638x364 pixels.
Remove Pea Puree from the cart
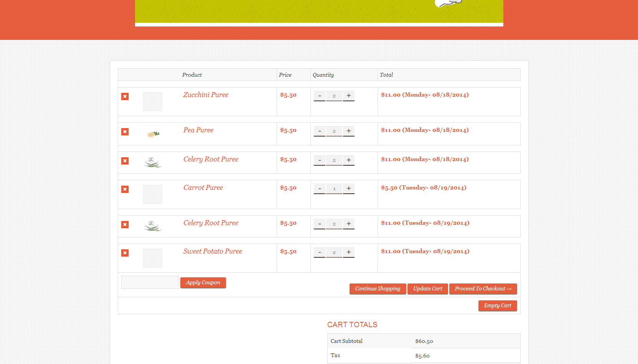point(125,132)
